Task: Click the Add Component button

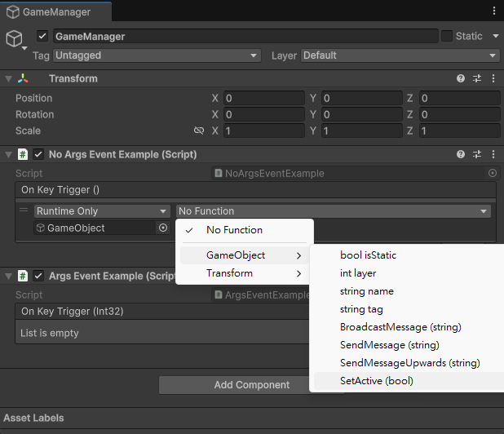Action: coord(252,385)
